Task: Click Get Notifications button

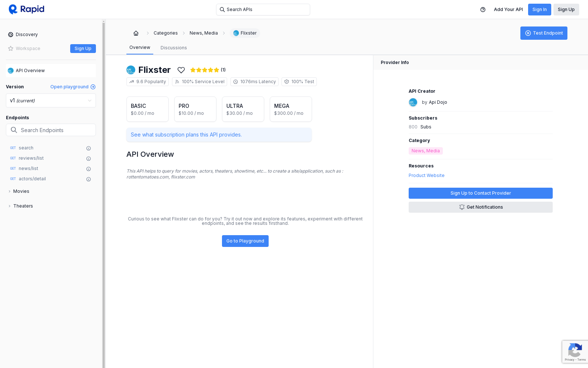Action: click(481, 207)
